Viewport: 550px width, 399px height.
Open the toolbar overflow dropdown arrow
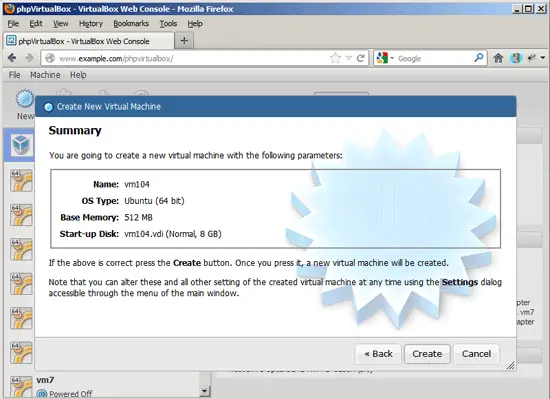pyautogui.click(x=543, y=58)
